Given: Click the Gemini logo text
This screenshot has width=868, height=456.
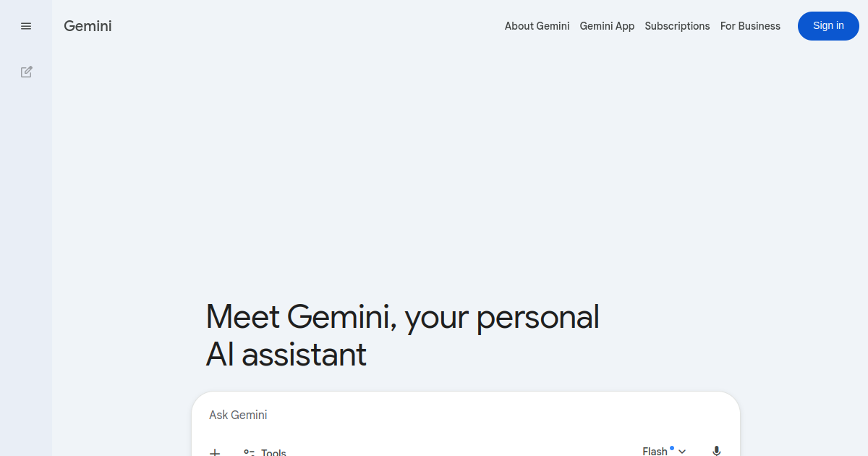Looking at the screenshot, I should point(88,26).
